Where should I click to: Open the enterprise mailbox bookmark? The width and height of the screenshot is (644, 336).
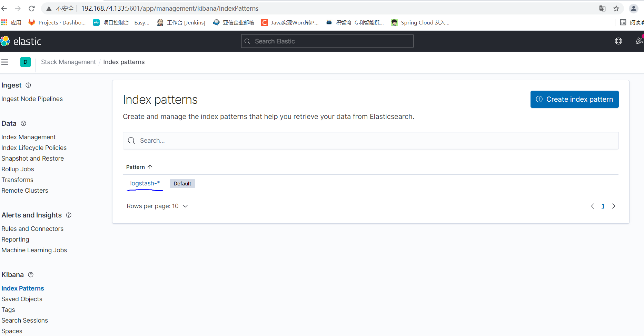[234, 22]
